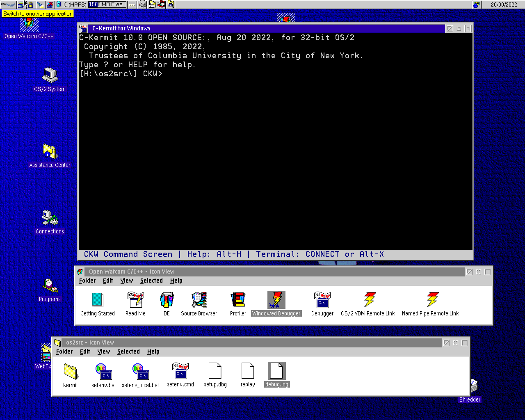Select the Programs desktop icon

coord(50,290)
